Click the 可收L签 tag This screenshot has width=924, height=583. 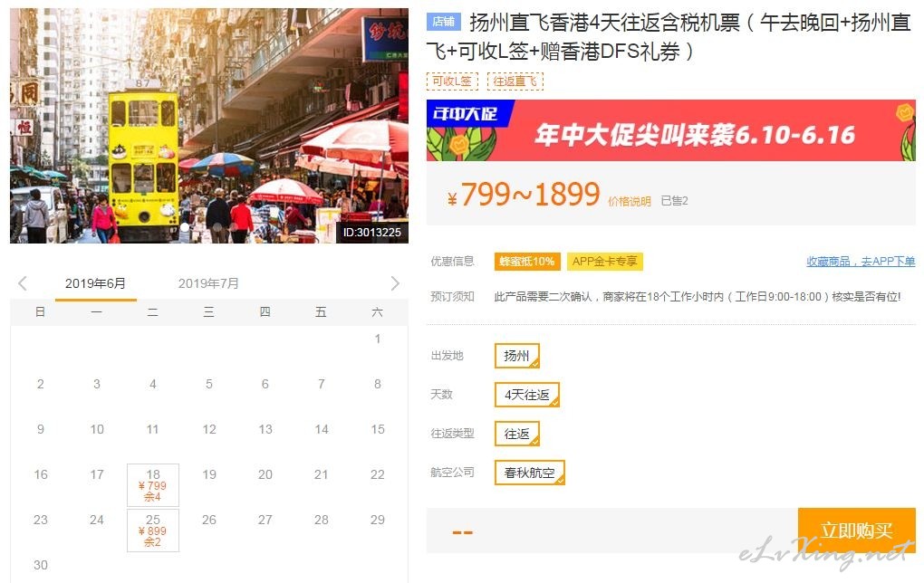tap(452, 81)
